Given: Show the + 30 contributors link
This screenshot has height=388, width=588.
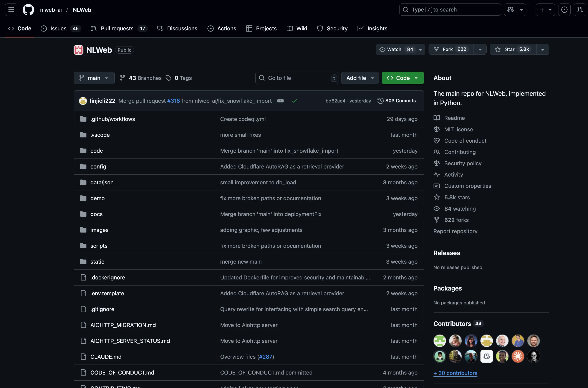Looking at the screenshot, I should pyautogui.click(x=455, y=373).
